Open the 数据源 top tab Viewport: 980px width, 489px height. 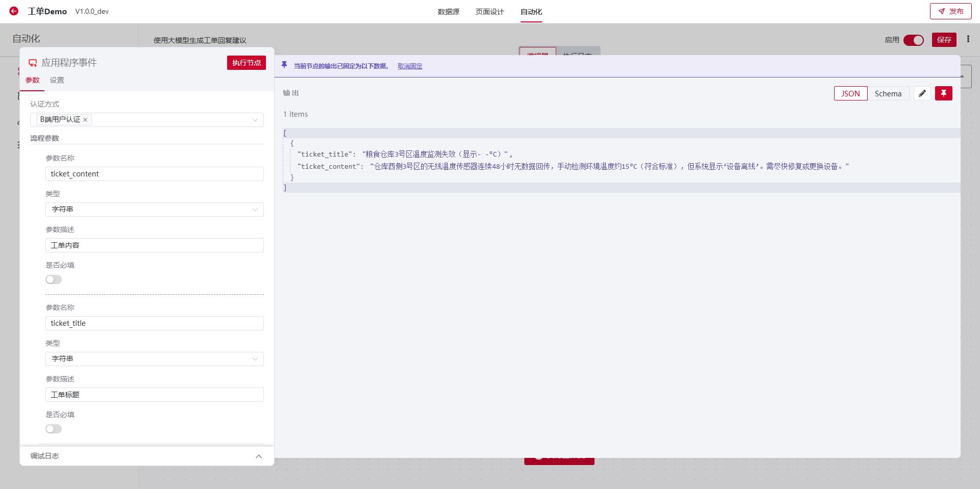coord(448,12)
